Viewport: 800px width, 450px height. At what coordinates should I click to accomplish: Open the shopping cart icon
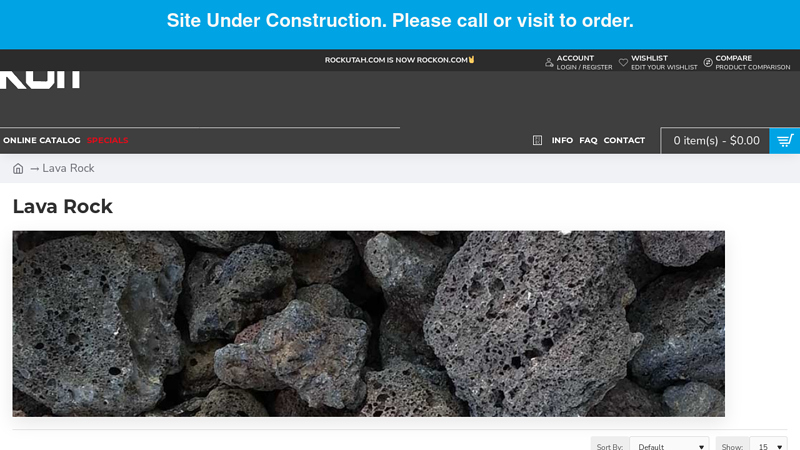point(785,140)
